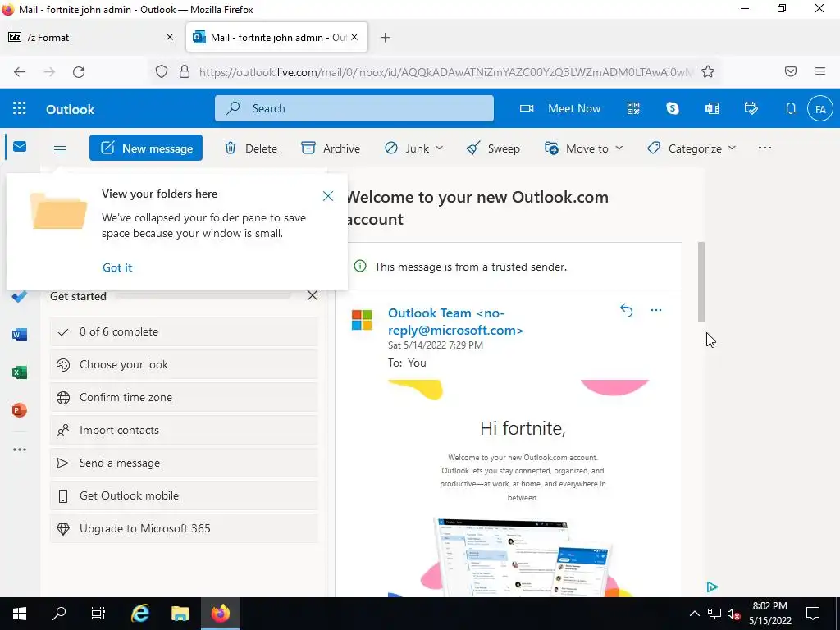Select the Mail - fortnite john admin tab
Screen dimensions: 840x630
(x=277, y=37)
